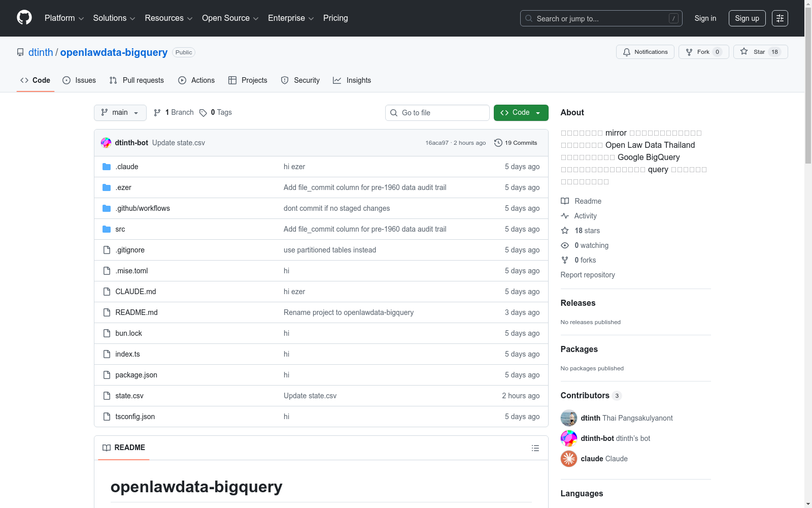Image resolution: width=812 pixels, height=508 pixels.
Task: Open the index.ts file name
Action: coord(127,354)
